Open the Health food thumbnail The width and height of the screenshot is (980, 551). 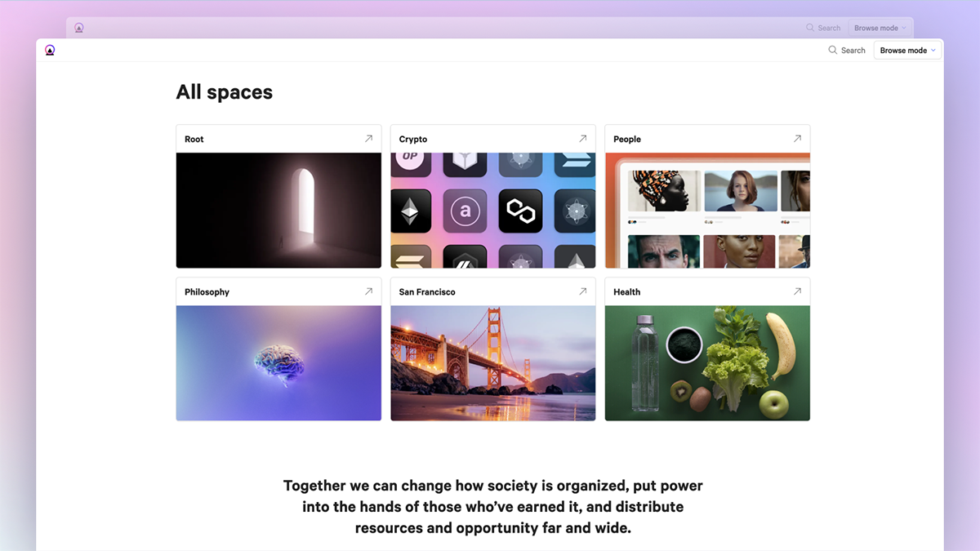tap(707, 362)
